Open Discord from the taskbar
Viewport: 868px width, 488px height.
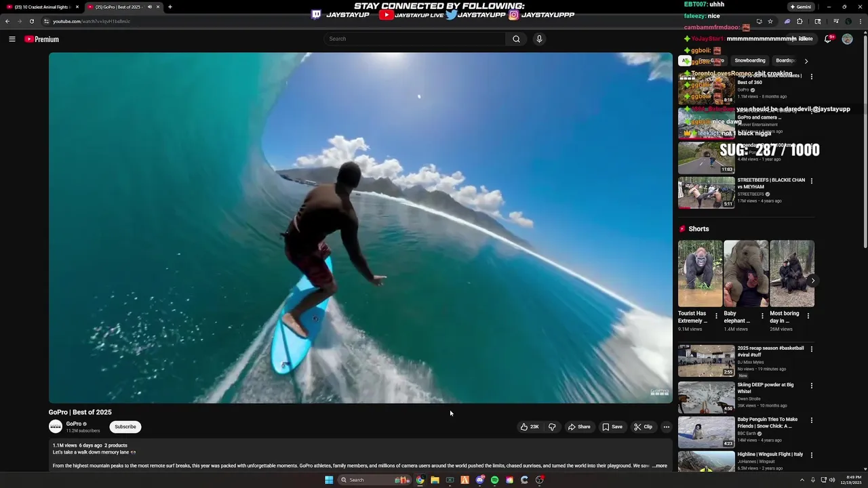click(x=479, y=480)
